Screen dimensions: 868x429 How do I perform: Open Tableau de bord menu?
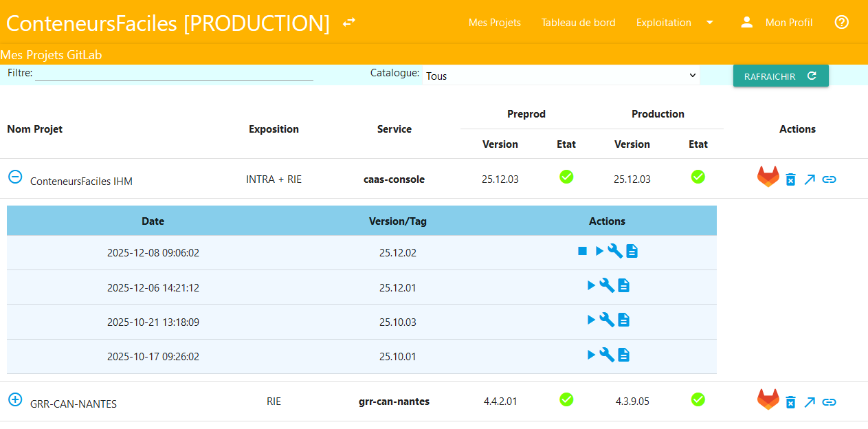pyautogui.click(x=579, y=23)
